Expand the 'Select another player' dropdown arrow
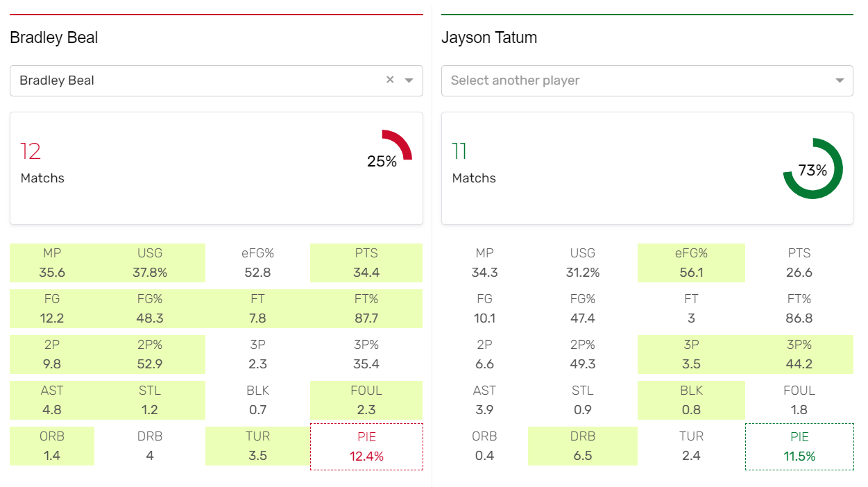The image size is (868, 487). (x=840, y=80)
